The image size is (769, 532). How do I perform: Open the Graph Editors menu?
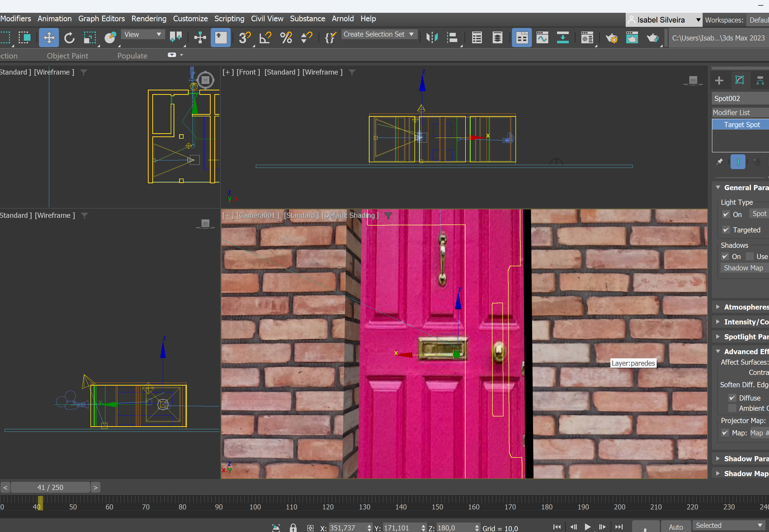tap(101, 19)
